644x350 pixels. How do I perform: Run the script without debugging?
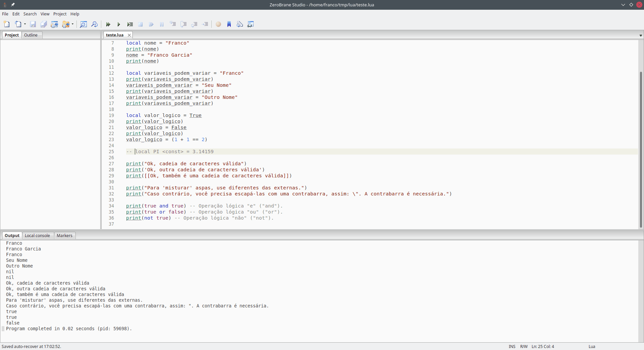108,24
